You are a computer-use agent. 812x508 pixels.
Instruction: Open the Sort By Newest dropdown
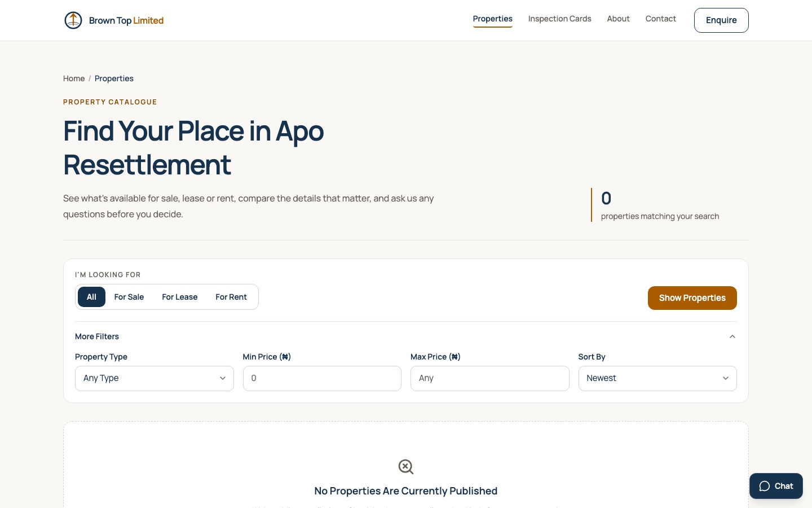(657, 378)
